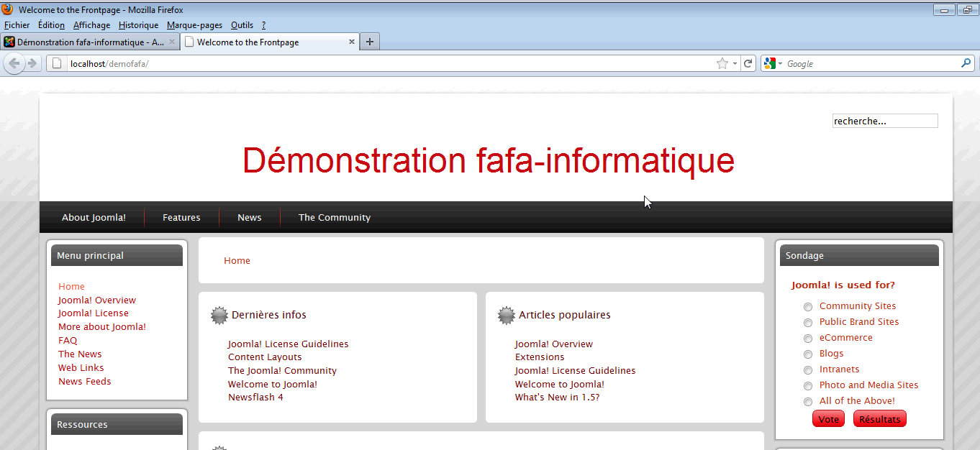Click the gear icon beside Dernières infos
The width and height of the screenshot is (980, 450).
pyautogui.click(x=219, y=315)
